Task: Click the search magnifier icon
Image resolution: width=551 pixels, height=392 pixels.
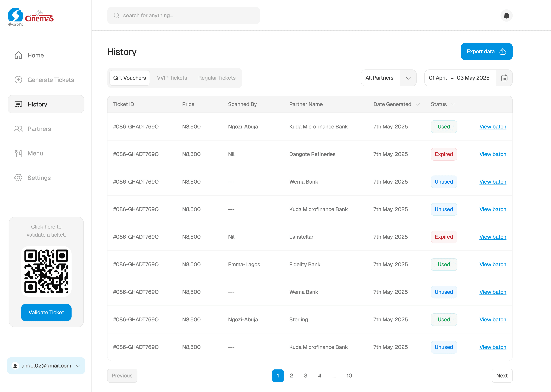Action: coord(117,16)
